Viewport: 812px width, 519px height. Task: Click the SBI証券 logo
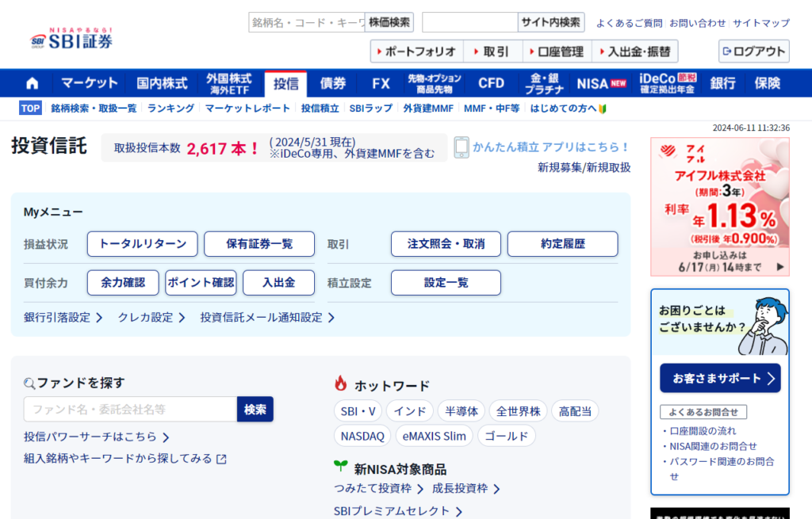(x=72, y=38)
